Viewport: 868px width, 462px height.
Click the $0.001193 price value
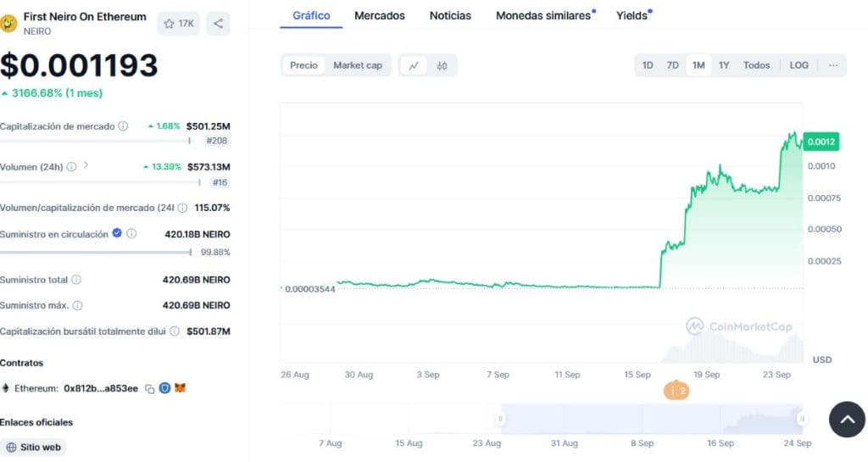79,65
